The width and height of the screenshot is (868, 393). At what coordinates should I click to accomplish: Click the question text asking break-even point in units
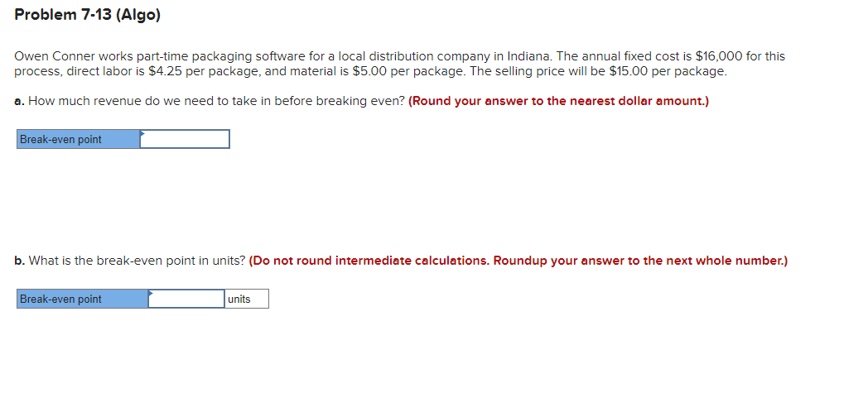137,261
